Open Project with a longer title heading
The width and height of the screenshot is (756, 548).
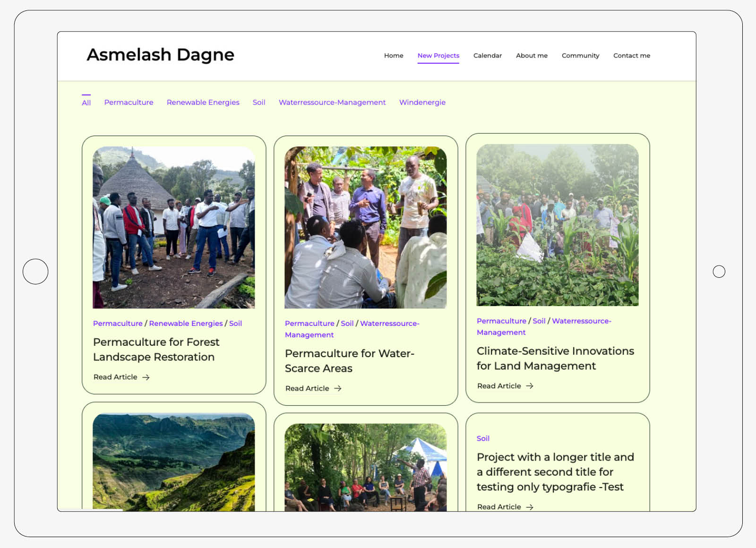(x=555, y=472)
